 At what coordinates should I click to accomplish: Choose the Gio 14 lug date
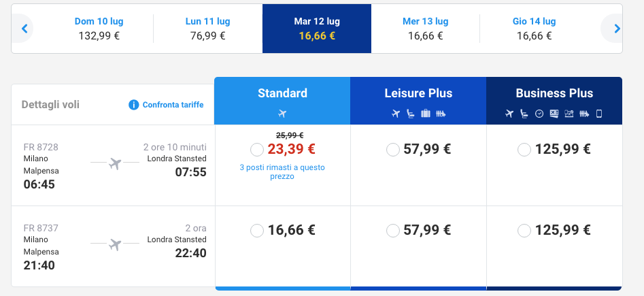[534, 29]
